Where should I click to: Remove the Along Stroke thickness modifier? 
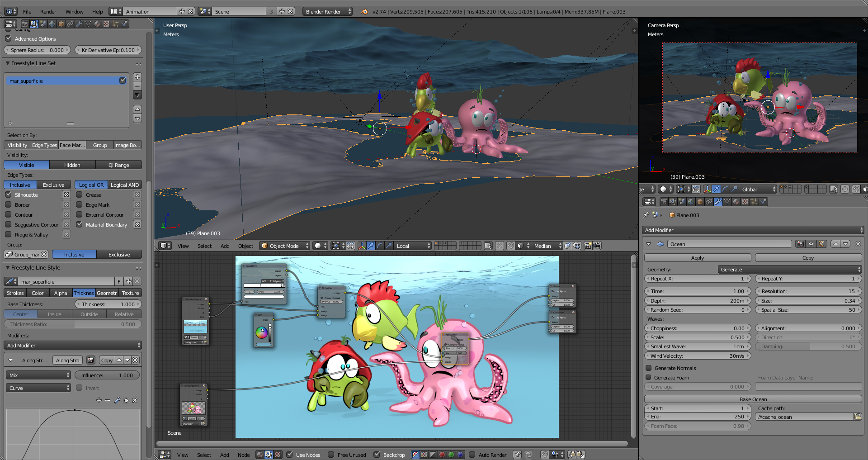[x=135, y=360]
